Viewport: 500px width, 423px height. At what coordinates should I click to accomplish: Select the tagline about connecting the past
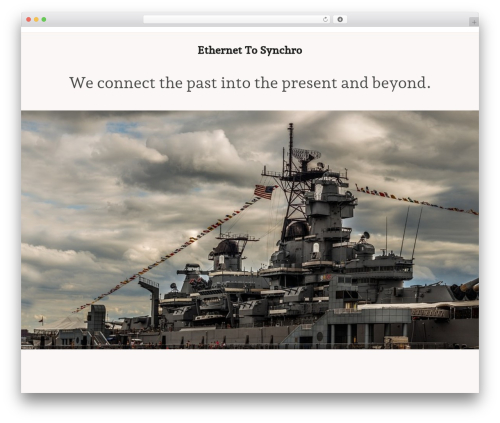coord(250,83)
